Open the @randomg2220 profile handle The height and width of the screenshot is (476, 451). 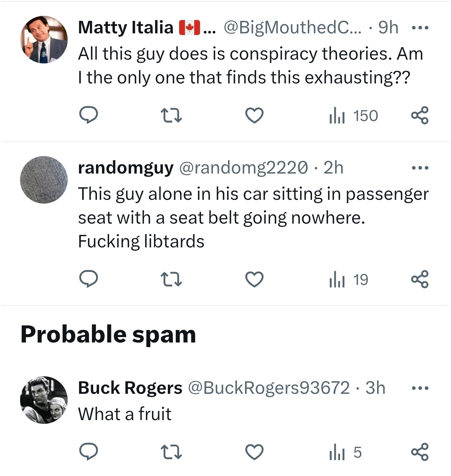click(244, 168)
